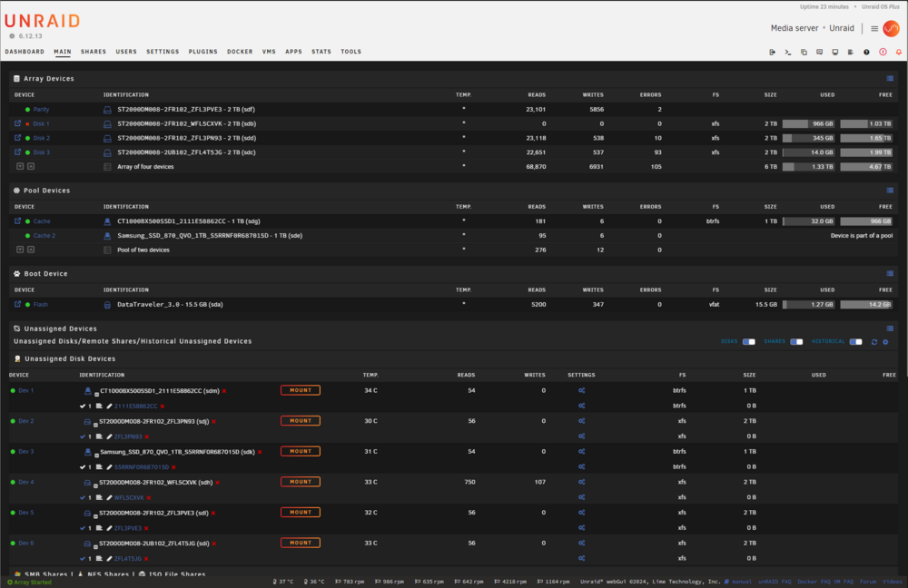Switch to the DOCKER tab

coord(240,52)
